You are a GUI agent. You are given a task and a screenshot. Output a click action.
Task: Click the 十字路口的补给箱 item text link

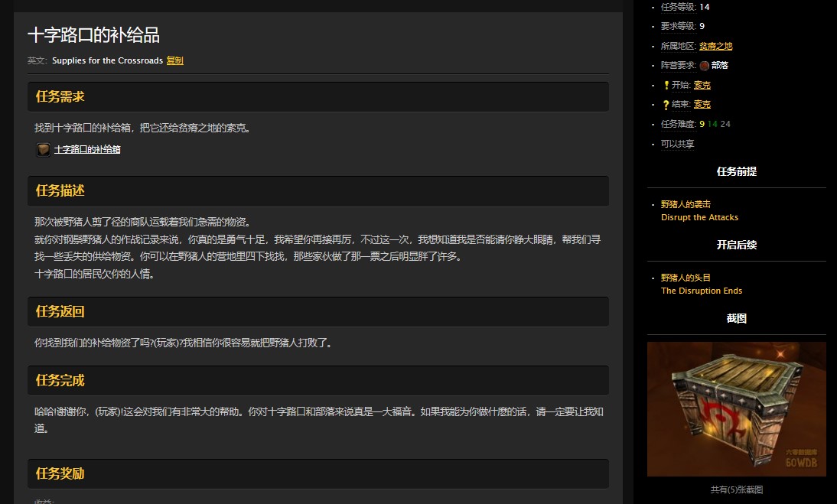[x=86, y=149]
